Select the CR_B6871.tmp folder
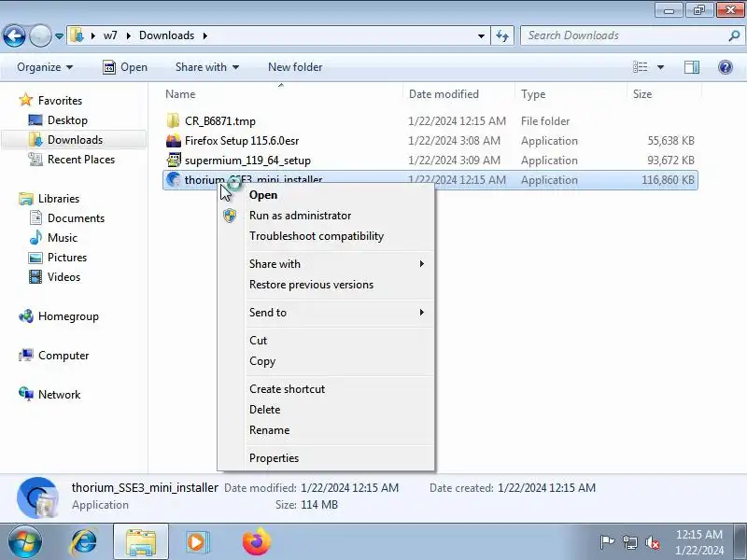 pyautogui.click(x=220, y=121)
